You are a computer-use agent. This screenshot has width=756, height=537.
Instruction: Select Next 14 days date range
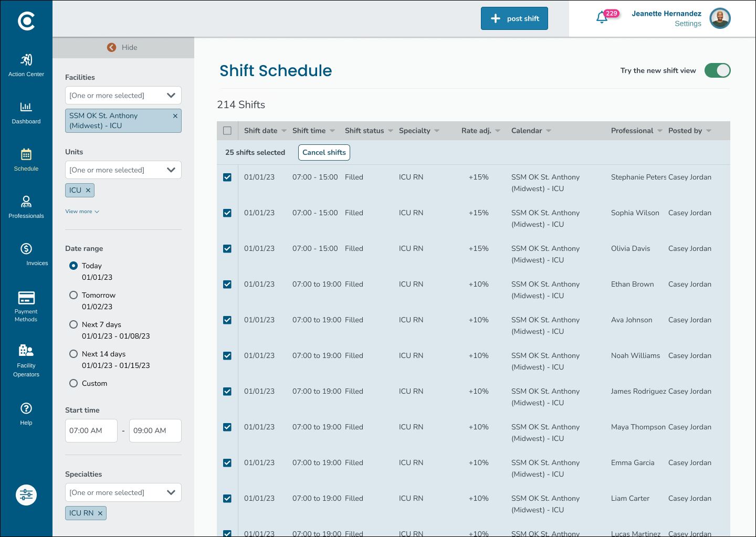pyautogui.click(x=73, y=354)
